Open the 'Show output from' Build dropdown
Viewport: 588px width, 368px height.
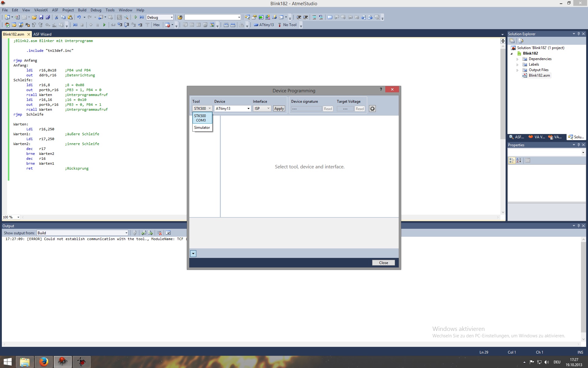coord(82,233)
